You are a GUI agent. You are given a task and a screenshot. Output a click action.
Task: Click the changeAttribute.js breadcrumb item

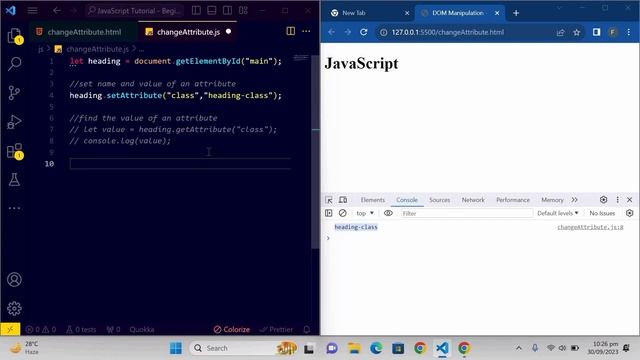pos(97,49)
